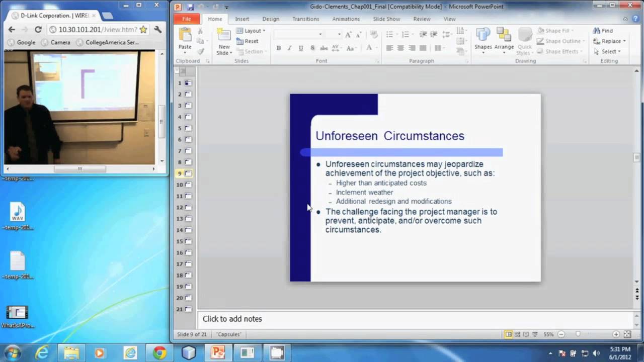The width and height of the screenshot is (644, 362).
Task: Expand the Bullets dropdown arrow
Action: [396, 34]
